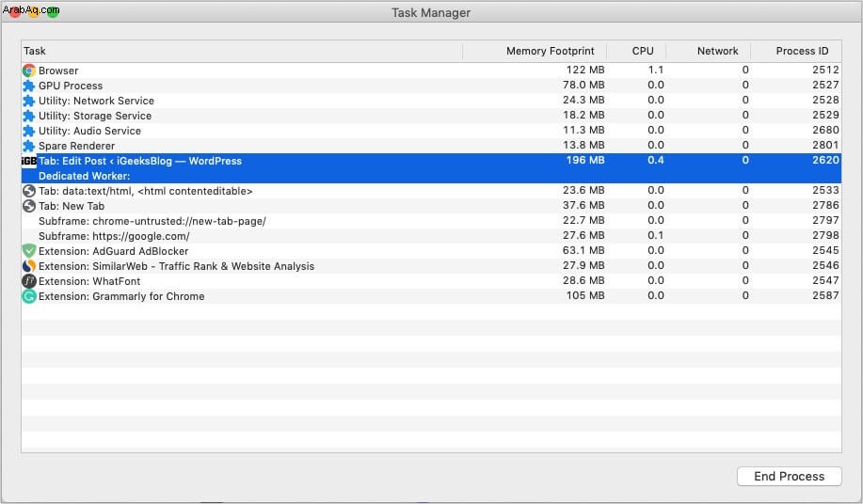Select Utility: Audio Service row
Image resolution: width=863 pixels, height=504 pixels.
(x=431, y=131)
